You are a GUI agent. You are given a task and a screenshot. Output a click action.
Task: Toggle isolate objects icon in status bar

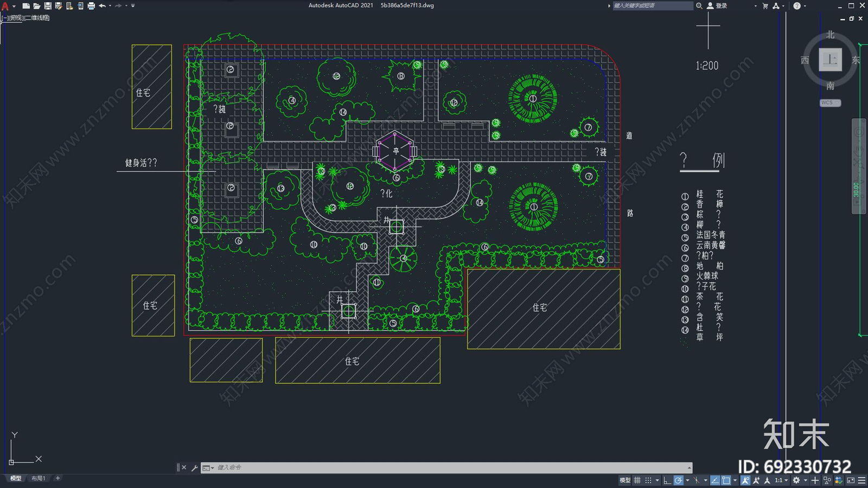tap(827, 480)
